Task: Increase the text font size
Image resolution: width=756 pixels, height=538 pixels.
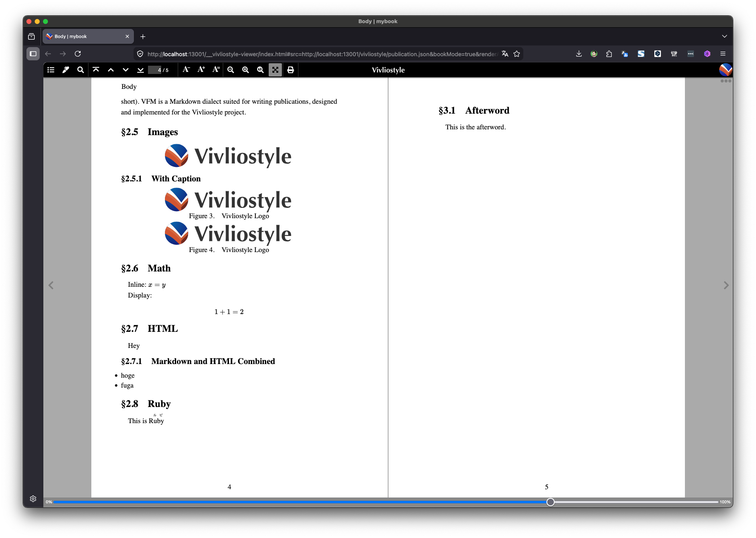Action: click(201, 70)
